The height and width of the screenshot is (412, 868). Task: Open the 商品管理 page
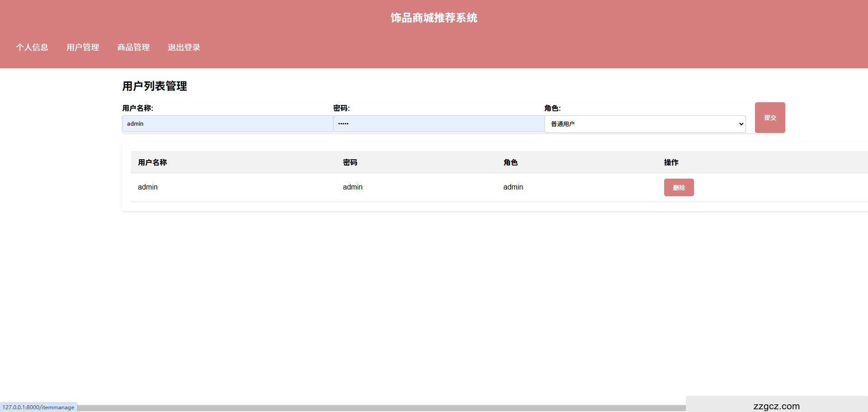(133, 47)
